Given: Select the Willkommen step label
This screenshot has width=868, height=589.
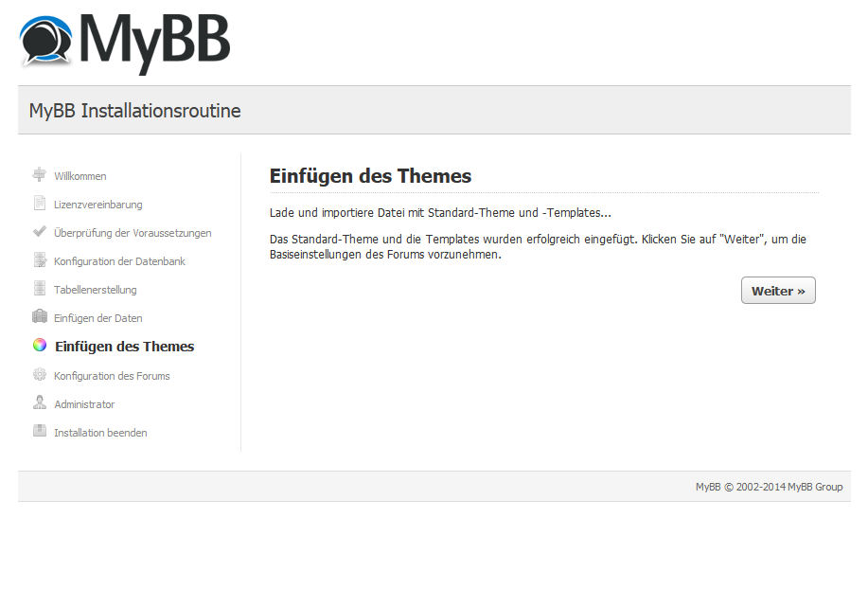Looking at the screenshot, I should [80, 176].
